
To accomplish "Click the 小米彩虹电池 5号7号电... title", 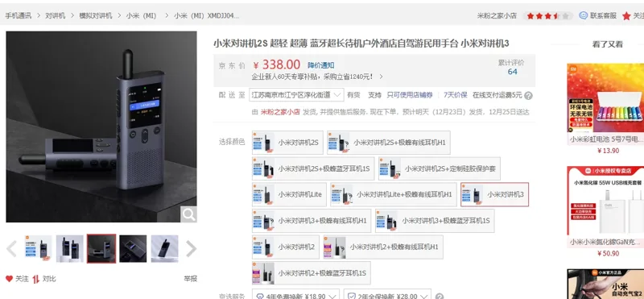I will 607,139.
